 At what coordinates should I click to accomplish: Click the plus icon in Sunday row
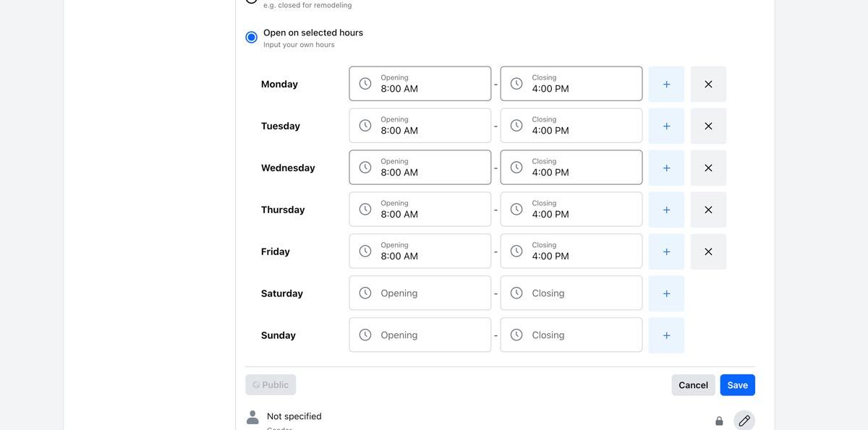pos(666,335)
